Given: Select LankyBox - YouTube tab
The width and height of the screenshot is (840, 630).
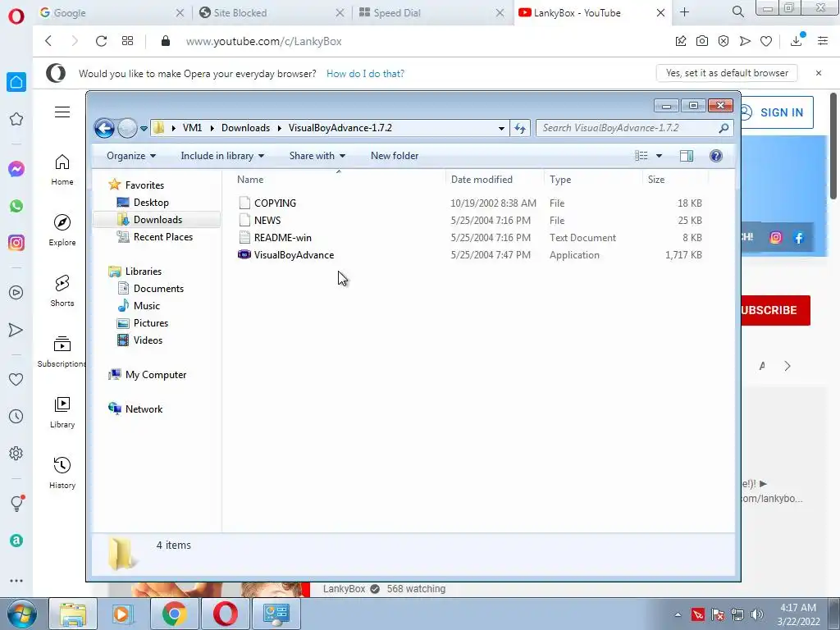Looking at the screenshot, I should [x=594, y=13].
